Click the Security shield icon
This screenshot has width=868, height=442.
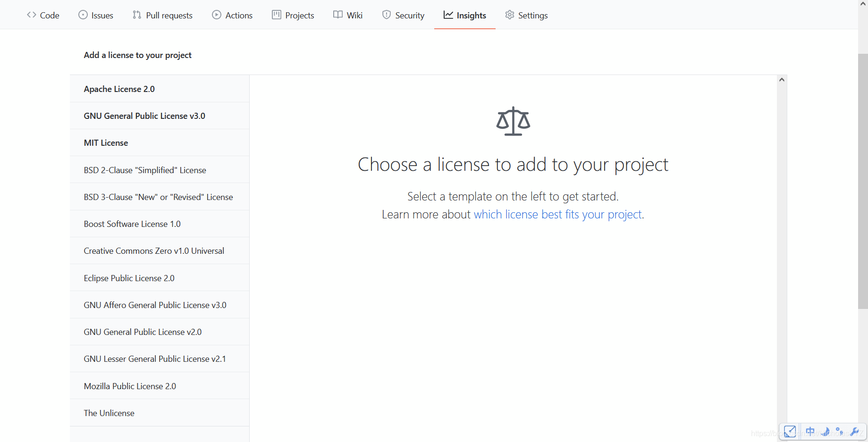(x=387, y=15)
